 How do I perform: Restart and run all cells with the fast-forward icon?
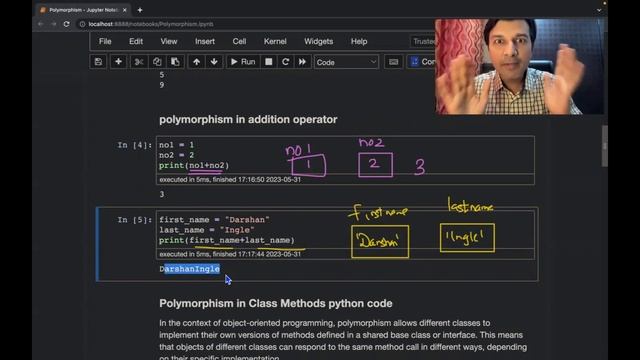pos(302,62)
